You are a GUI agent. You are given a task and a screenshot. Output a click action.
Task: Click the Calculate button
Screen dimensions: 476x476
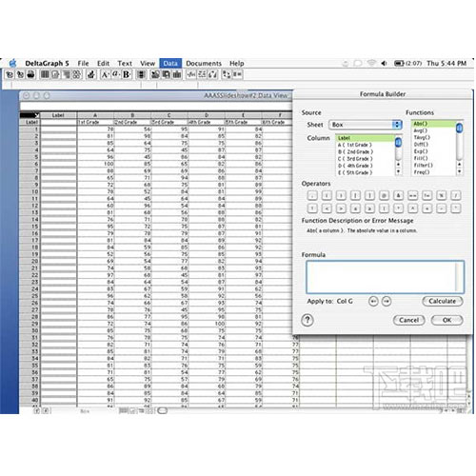[x=443, y=301]
